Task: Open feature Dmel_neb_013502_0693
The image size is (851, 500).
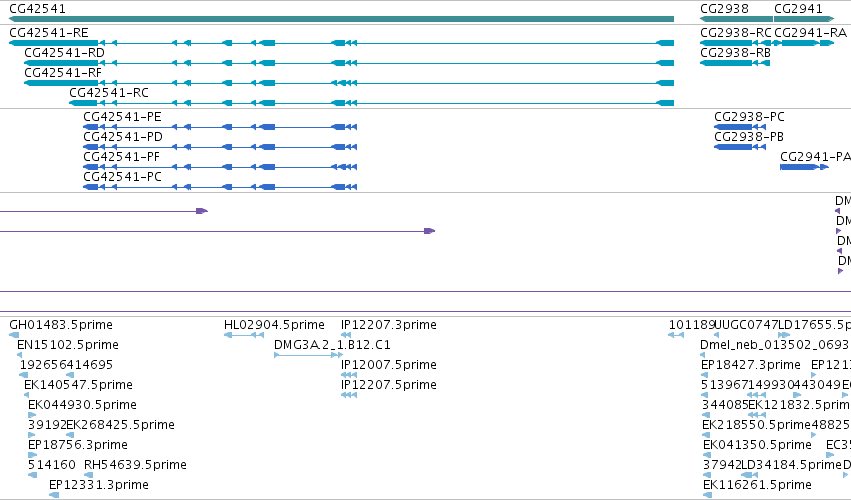Action: (x=774, y=345)
